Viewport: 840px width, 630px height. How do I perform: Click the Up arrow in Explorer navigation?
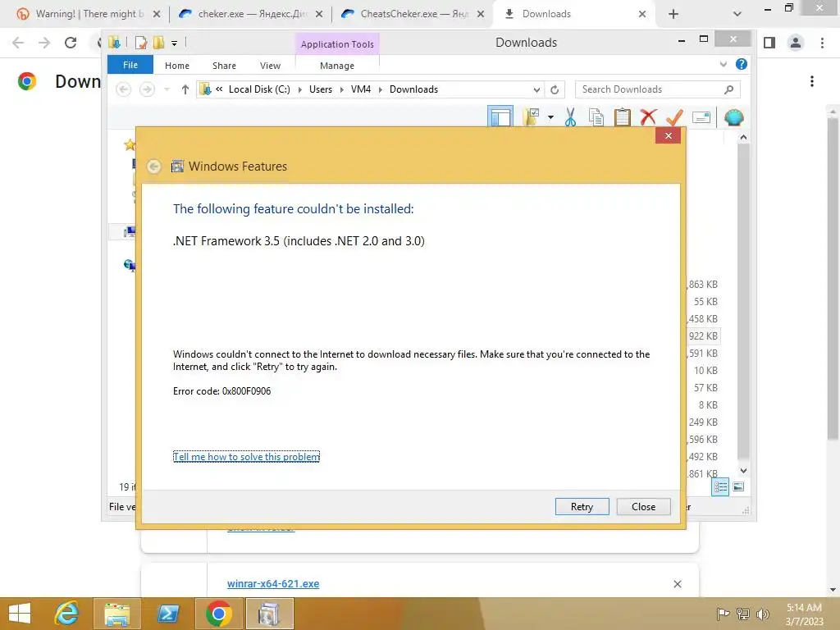pyautogui.click(x=185, y=89)
